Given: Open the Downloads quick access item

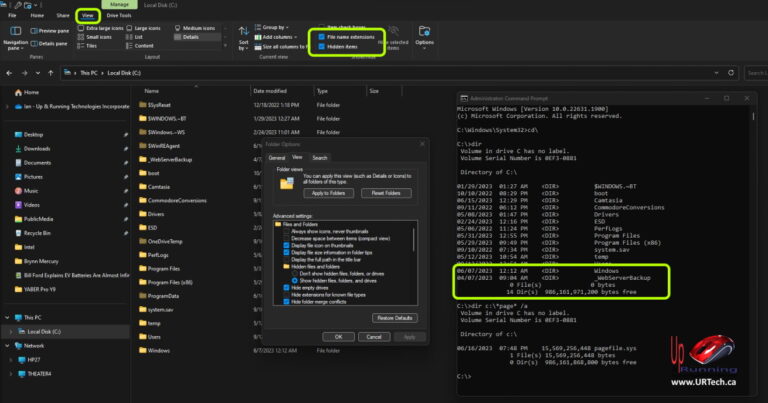Looking at the screenshot, I should (38, 148).
